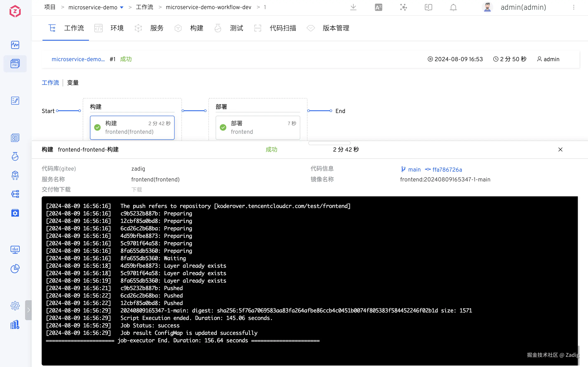Open commit link ffa786726a

coord(447,170)
